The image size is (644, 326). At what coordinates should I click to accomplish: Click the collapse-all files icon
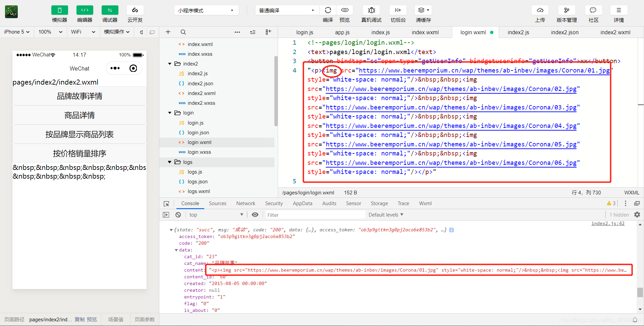click(x=253, y=32)
